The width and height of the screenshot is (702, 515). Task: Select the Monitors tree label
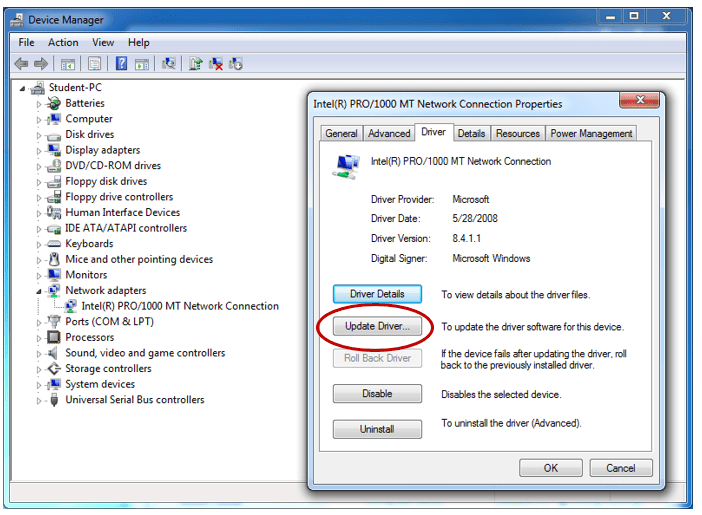click(86, 275)
